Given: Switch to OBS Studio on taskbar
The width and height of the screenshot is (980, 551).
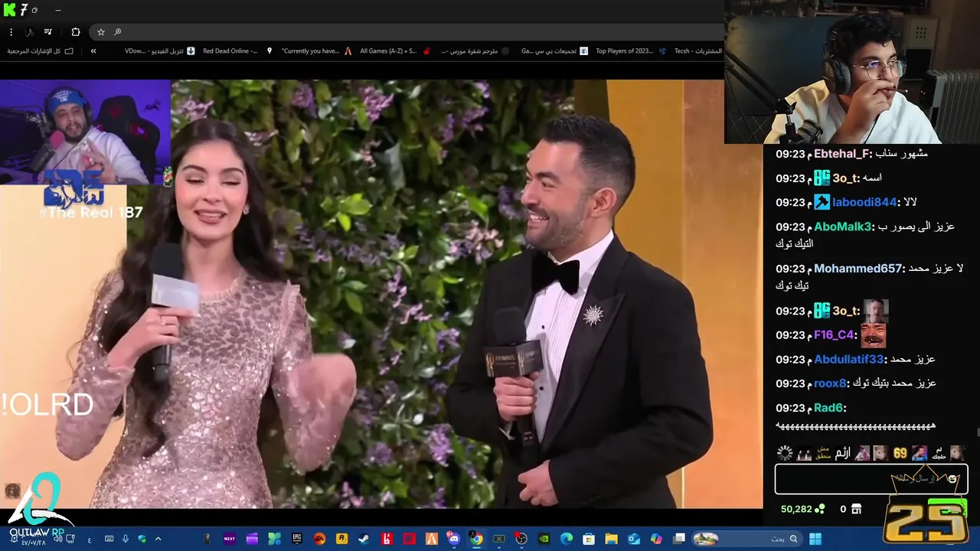Looking at the screenshot, I should click(521, 539).
